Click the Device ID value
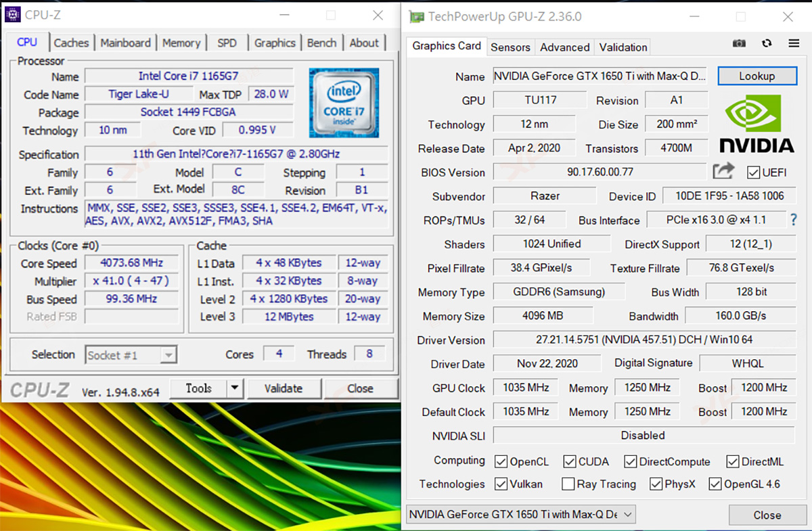This screenshot has height=531, width=812. pos(729,196)
